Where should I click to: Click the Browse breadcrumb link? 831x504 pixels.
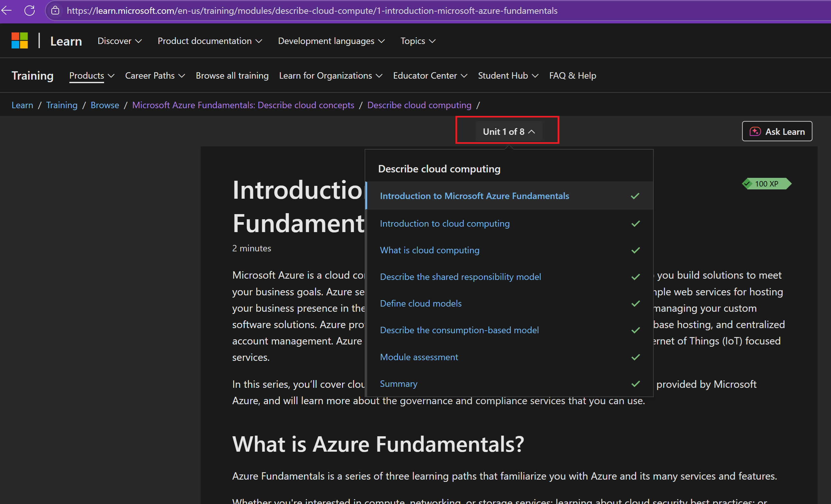point(104,105)
